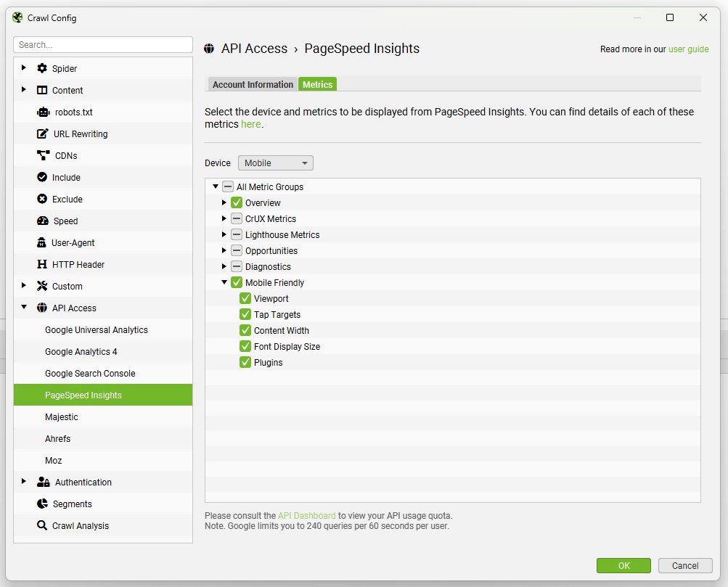Select the robots.txt icon
The image size is (728, 587).
pos(41,112)
